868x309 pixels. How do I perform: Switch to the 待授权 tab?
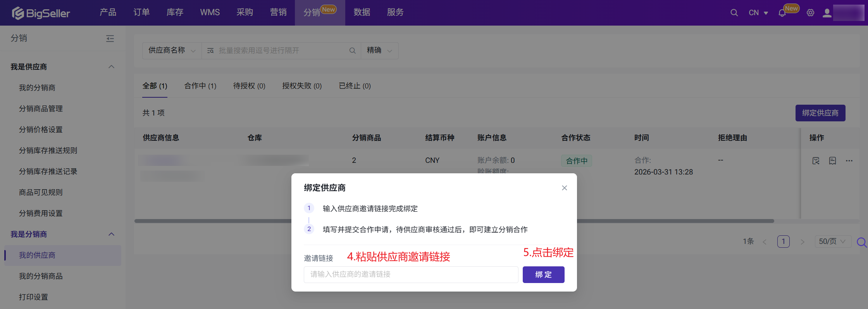click(x=249, y=86)
